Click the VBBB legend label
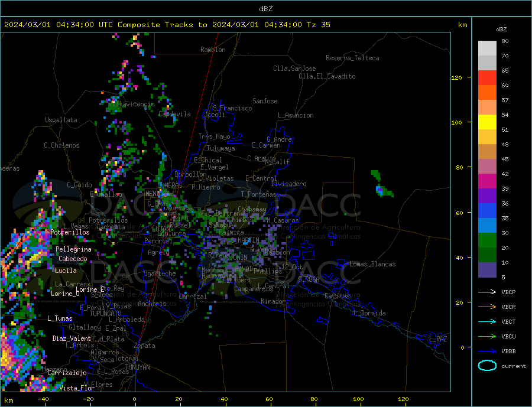 point(508,351)
